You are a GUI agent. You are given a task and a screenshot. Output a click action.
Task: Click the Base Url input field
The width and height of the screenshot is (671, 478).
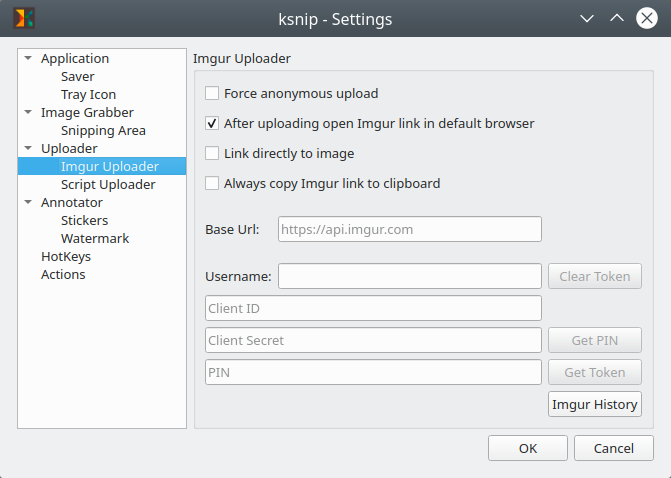pos(409,229)
